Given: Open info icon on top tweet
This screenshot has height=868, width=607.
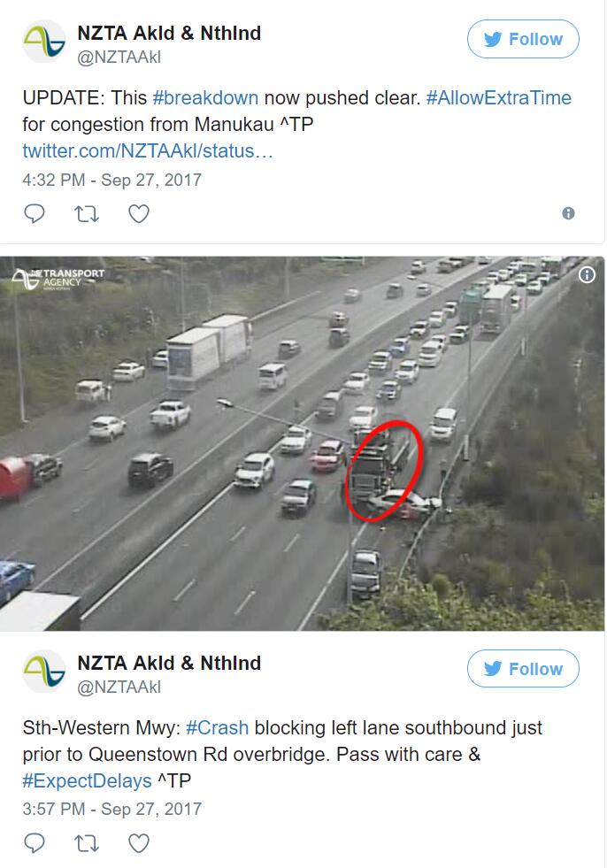Looking at the screenshot, I should (568, 213).
